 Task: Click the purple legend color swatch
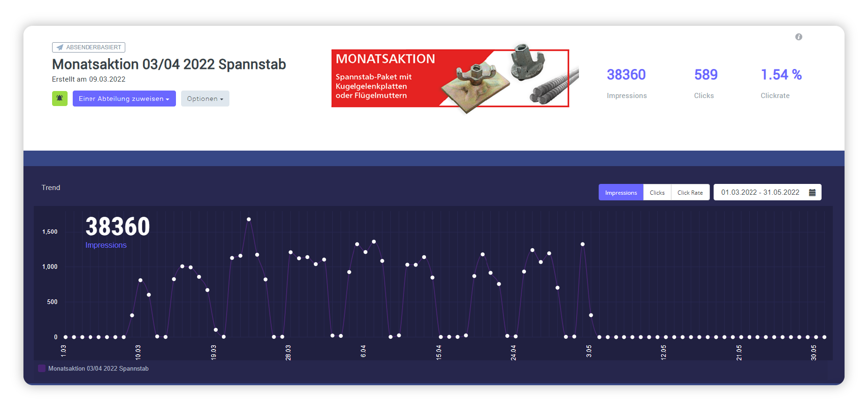click(42, 368)
